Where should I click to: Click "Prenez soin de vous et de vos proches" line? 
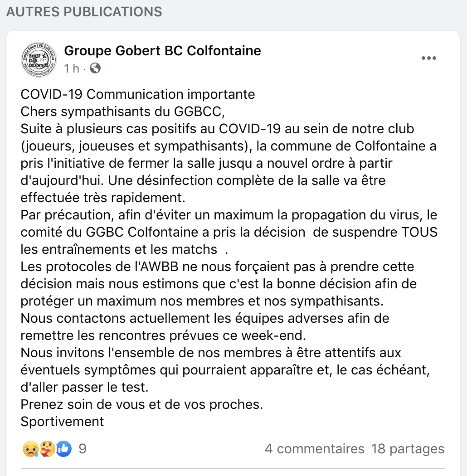coord(141,404)
